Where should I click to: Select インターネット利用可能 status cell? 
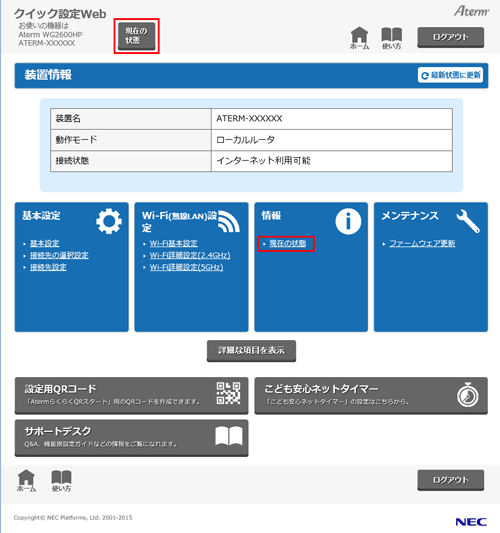coord(331,161)
